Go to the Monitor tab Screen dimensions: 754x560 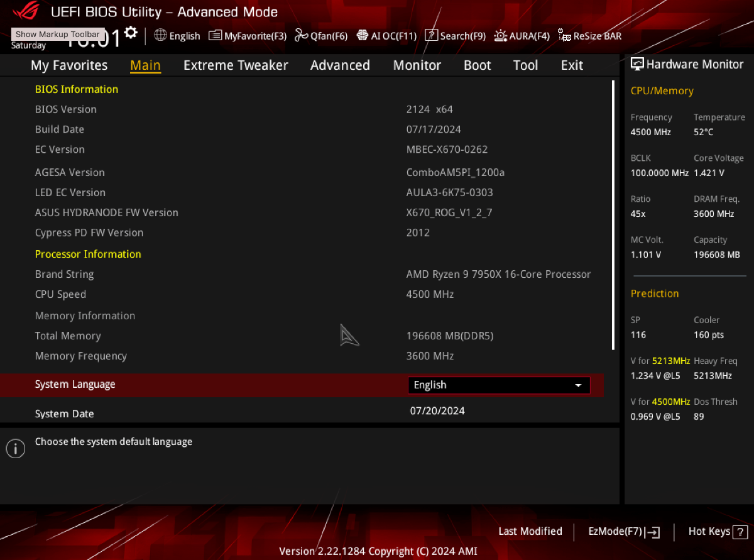pyautogui.click(x=417, y=65)
